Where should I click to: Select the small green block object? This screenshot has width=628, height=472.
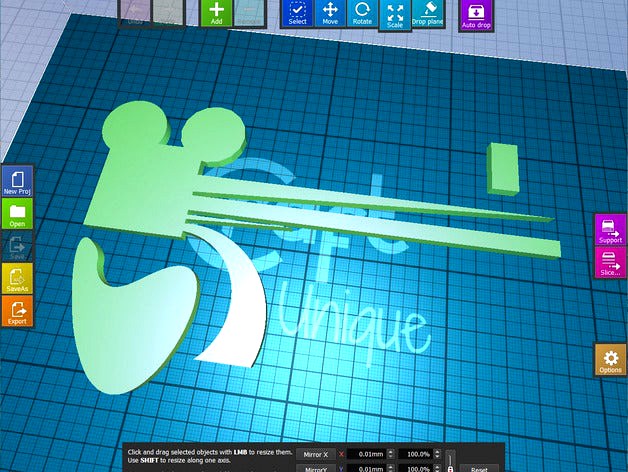coord(503,169)
